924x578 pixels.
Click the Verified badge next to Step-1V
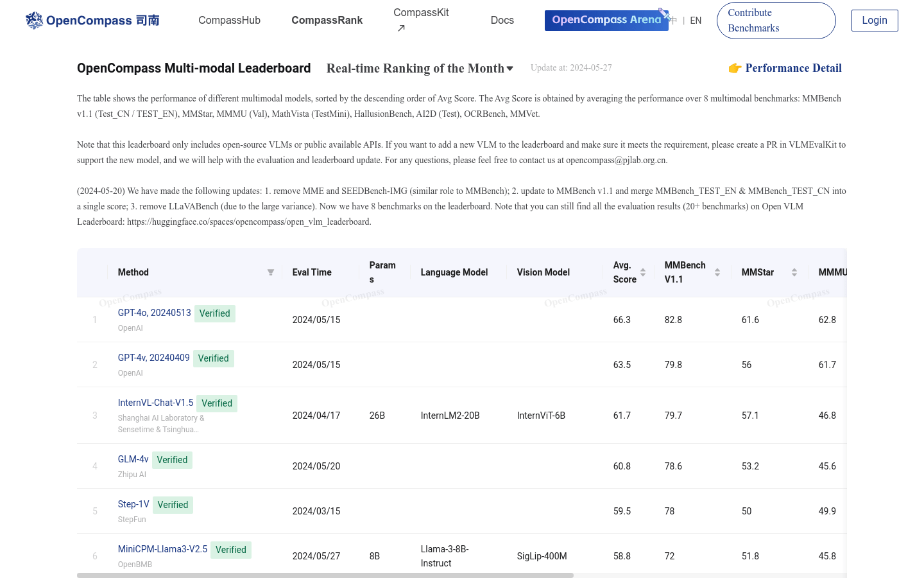pyautogui.click(x=173, y=505)
